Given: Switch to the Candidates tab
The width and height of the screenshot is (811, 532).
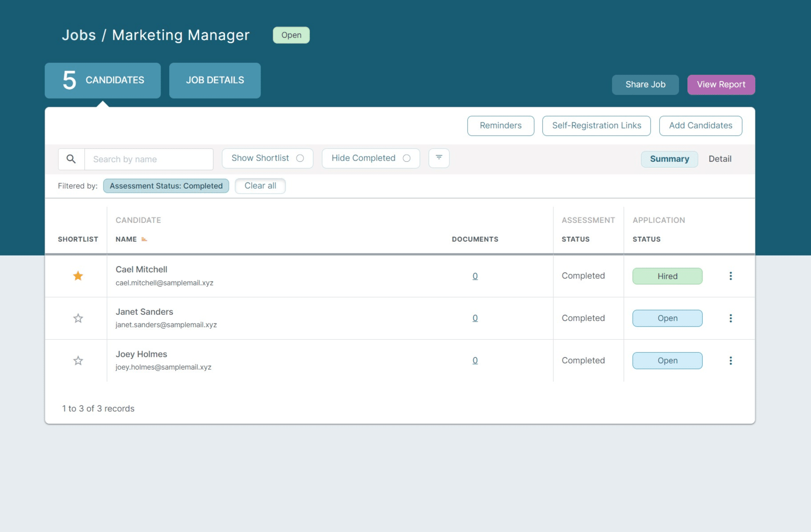Looking at the screenshot, I should pos(103,80).
